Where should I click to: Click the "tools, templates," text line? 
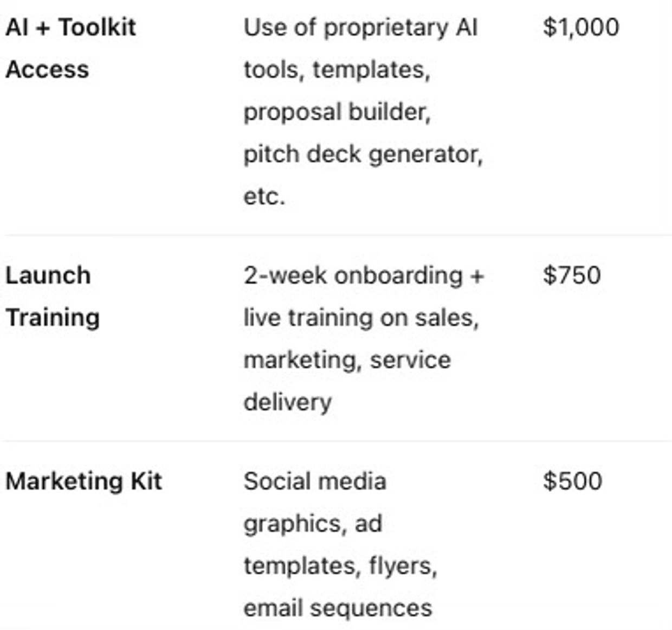(337, 70)
